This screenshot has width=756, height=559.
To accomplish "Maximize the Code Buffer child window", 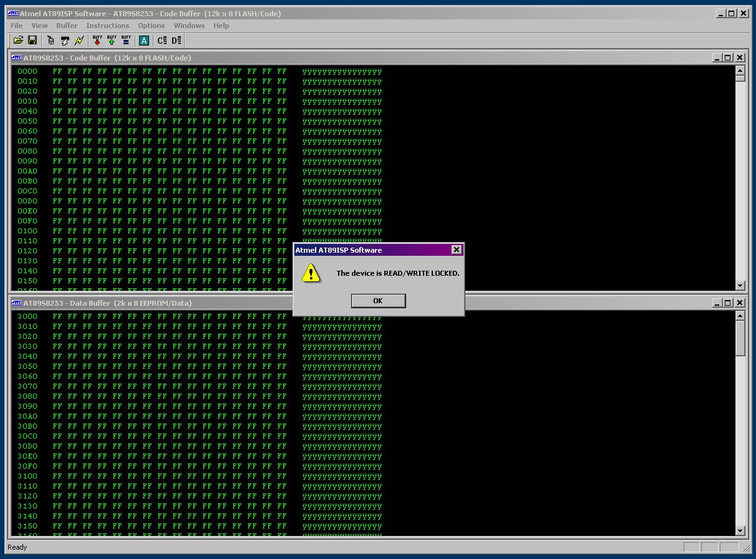I will tap(728, 57).
